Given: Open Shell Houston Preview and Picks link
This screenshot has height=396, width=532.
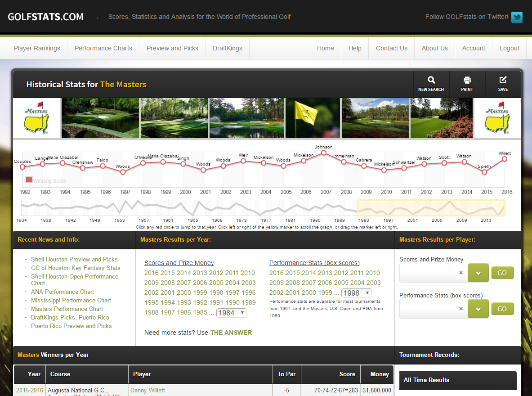Looking at the screenshot, I should [x=74, y=259].
